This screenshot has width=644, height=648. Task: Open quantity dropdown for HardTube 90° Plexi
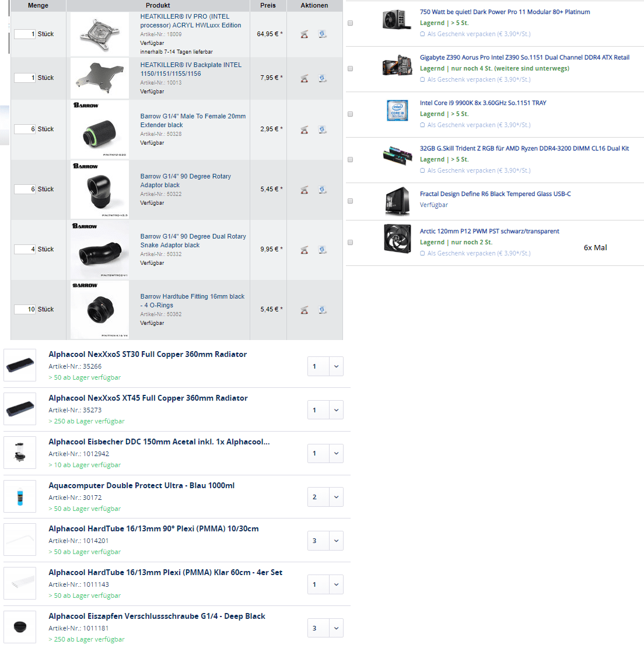click(336, 541)
